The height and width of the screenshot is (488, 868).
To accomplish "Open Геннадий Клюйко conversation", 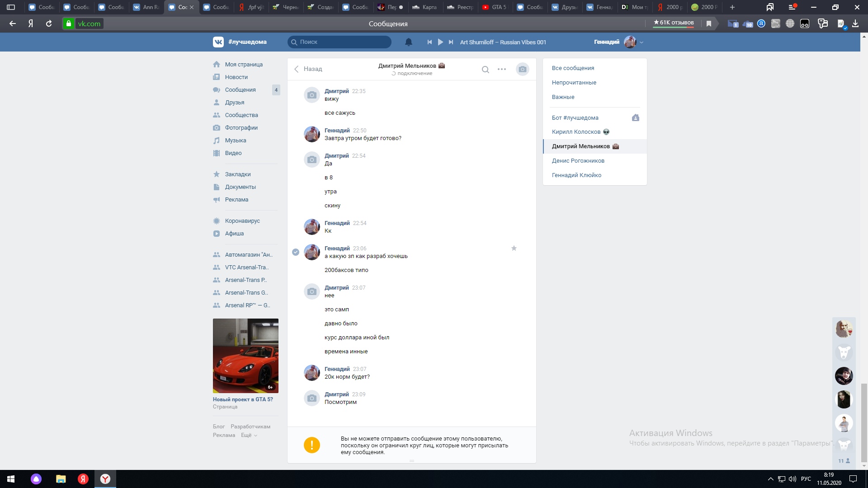I will (x=576, y=175).
